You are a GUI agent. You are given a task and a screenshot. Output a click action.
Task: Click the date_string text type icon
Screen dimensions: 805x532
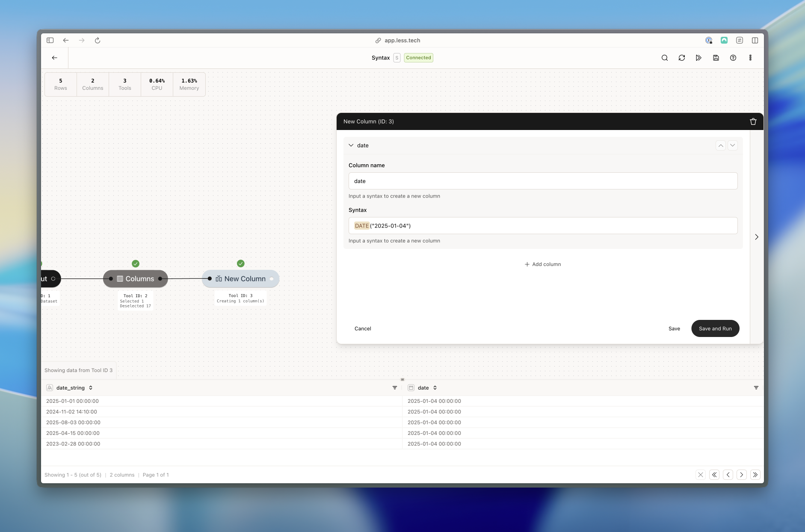[x=50, y=388]
